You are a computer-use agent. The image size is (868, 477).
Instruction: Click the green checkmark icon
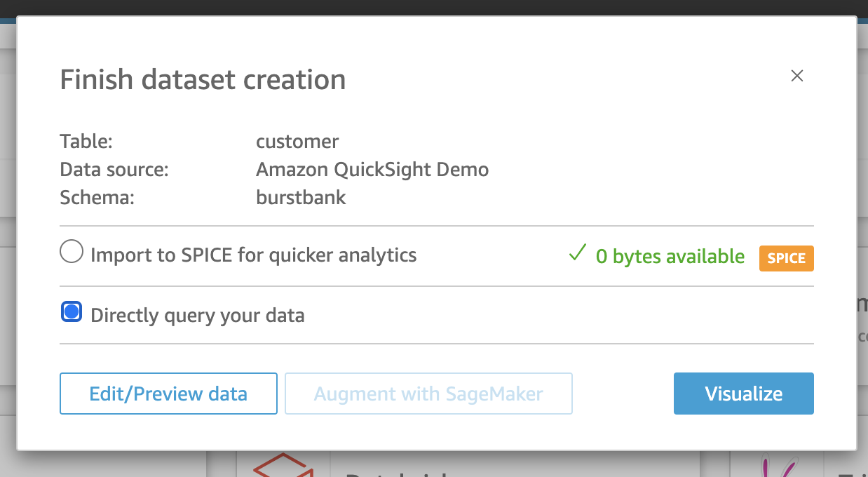point(577,254)
